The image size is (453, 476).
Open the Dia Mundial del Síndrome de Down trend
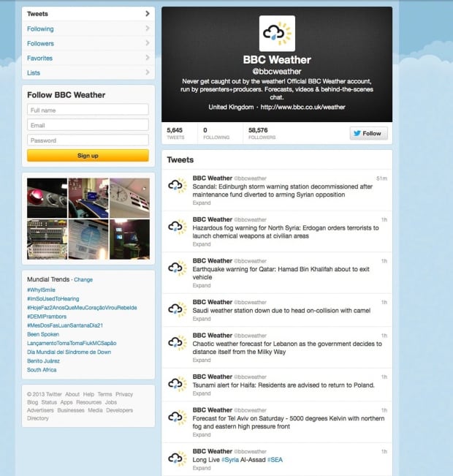point(69,352)
